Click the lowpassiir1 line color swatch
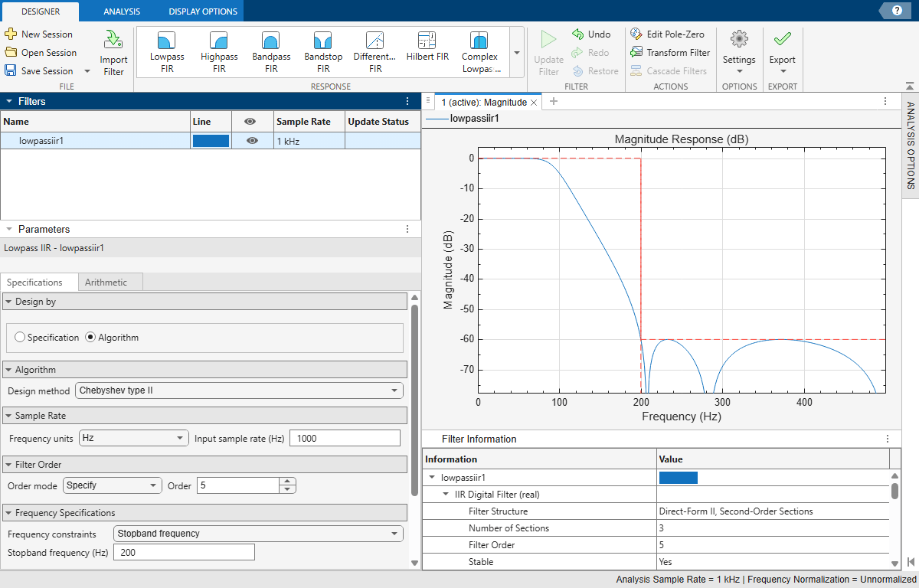The image size is (919, 588). point(211,141)
